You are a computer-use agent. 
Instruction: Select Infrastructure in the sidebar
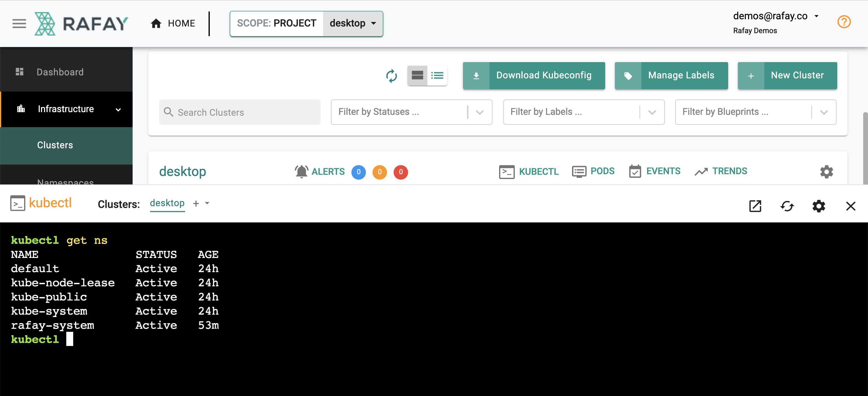pos(66,109)
